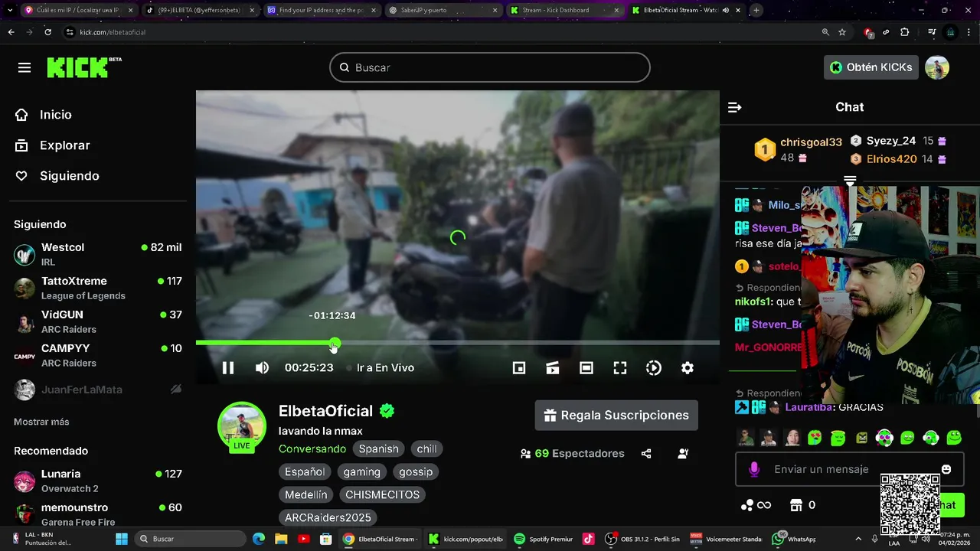Image resolution: width=980 pixels, height=551 pixels.
Task: Click chrisgoal33 in the leaderboard
Action: point(811,142)
